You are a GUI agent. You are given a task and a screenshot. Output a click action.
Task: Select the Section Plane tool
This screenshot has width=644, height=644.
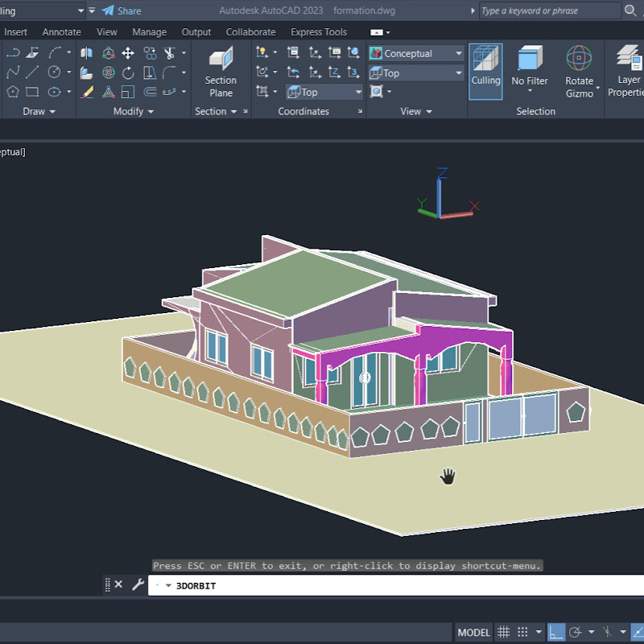click(221, 72)
